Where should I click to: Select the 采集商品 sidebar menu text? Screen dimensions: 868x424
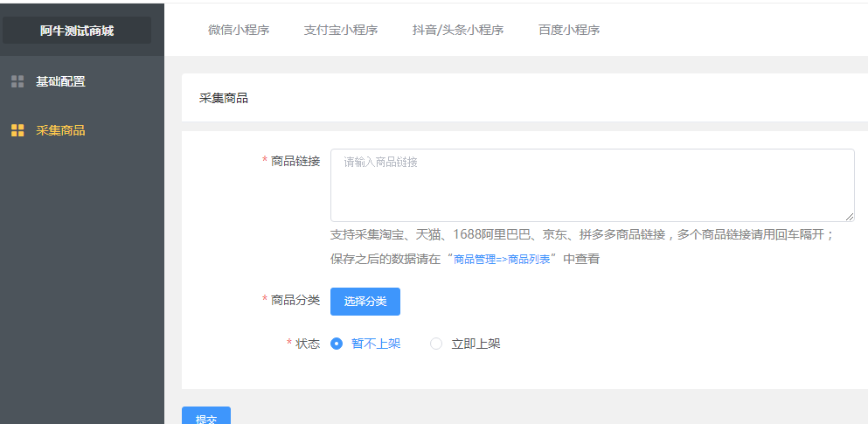point(60,130)
